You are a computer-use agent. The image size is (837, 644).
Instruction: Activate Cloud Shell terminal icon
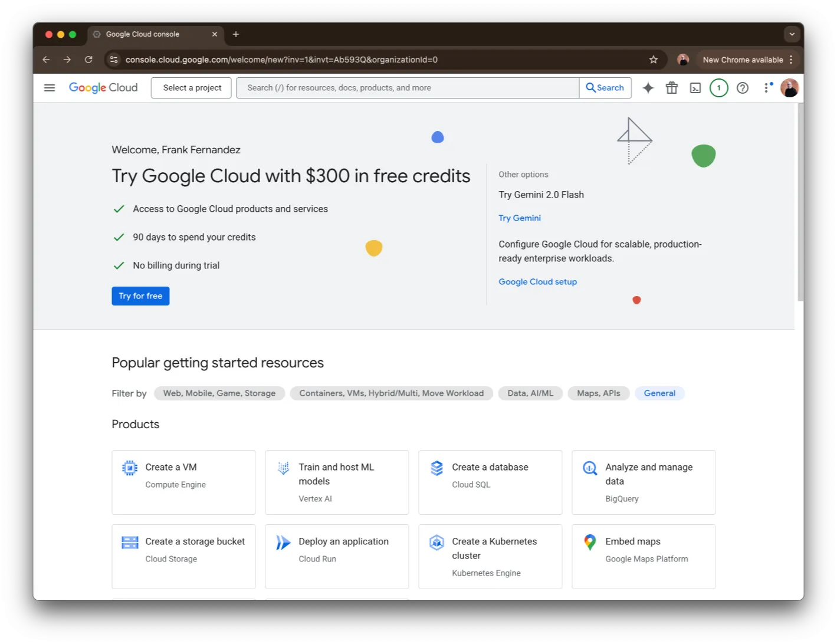click(x=695, y=88)
